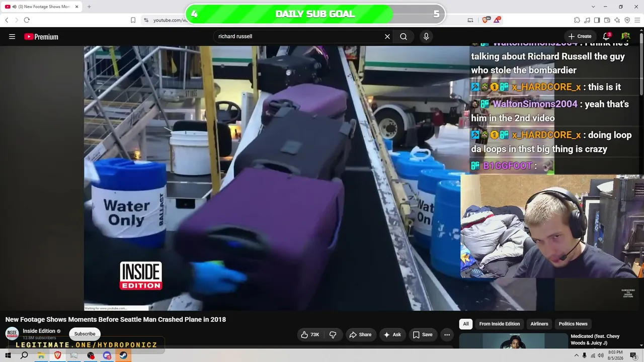Like the video with 73K likes

(310, 334)
